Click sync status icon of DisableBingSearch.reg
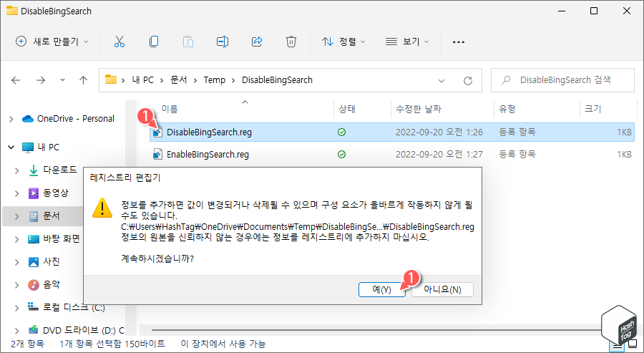 pyautogui.click(x=341, y=132)
